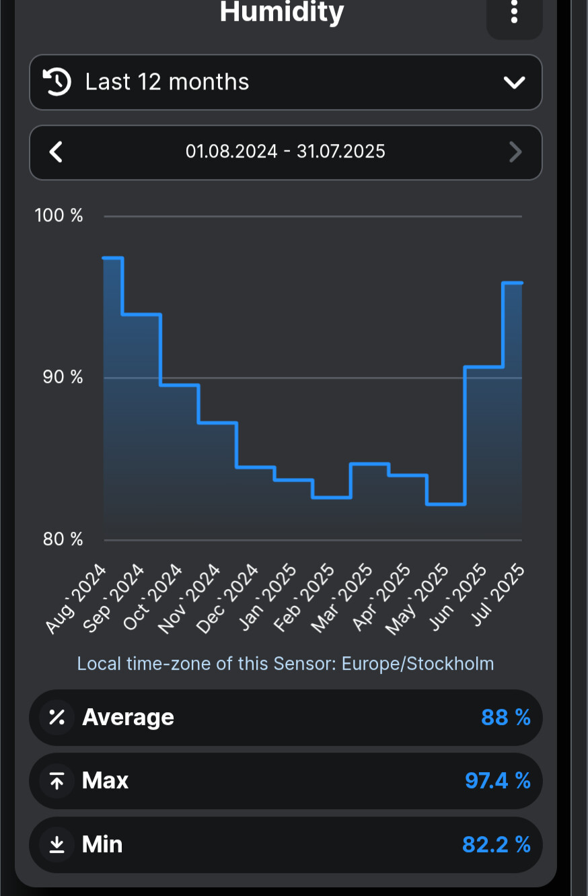
Task: Go to the previous date range
Action: (57, 152)
